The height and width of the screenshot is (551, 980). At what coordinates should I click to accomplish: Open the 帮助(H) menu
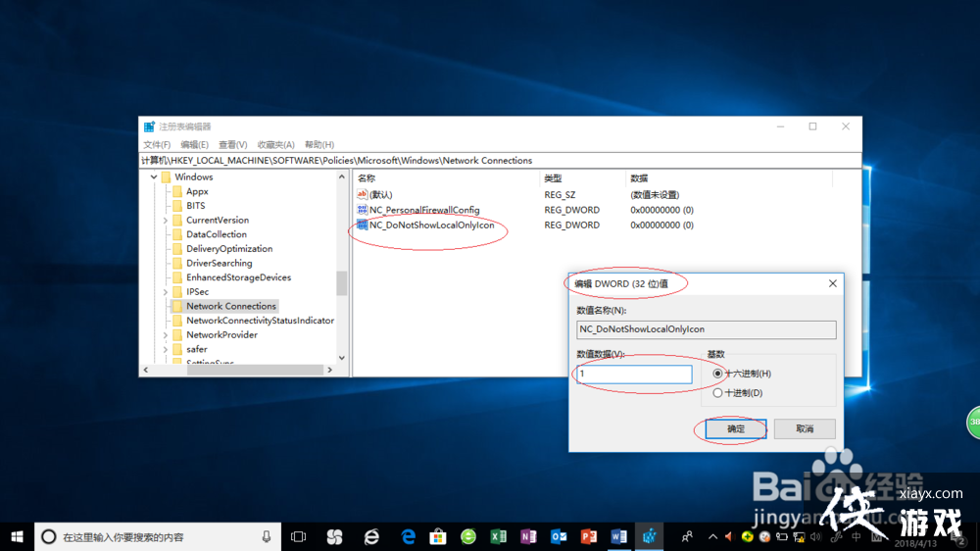pos(319,144)
